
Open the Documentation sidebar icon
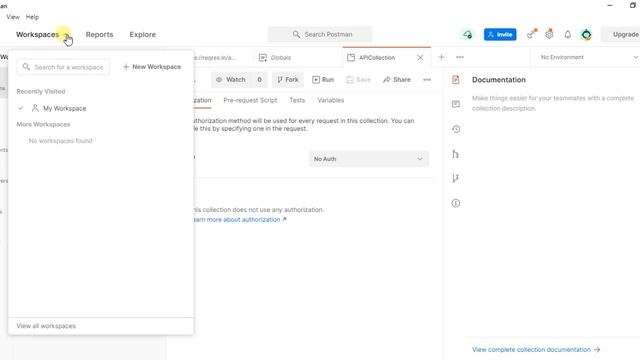(456, 80)
